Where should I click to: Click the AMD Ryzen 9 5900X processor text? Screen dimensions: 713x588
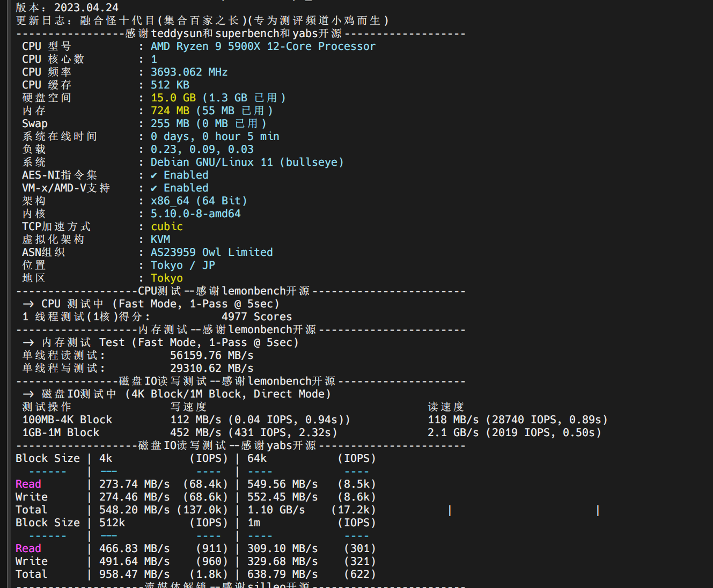263,46
